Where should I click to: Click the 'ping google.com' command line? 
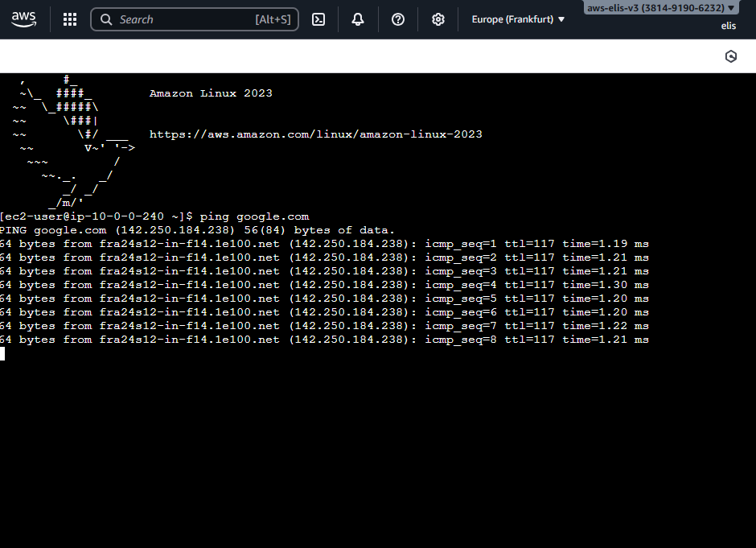point(254,216)
